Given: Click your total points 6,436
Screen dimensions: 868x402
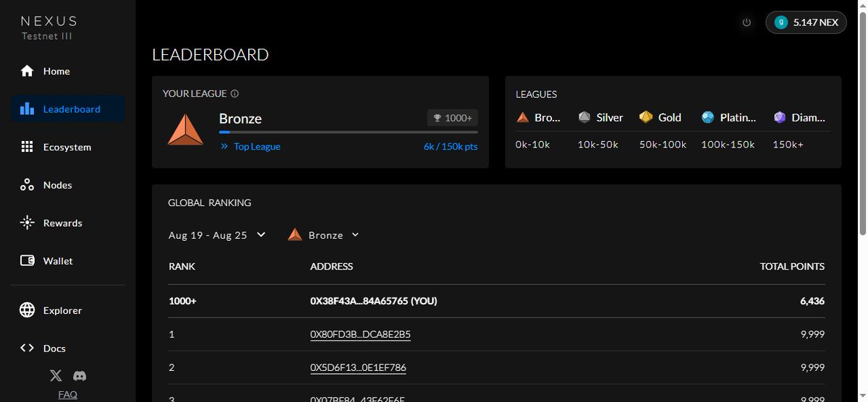Looking at the screenshot, I should (x=812, y=301).
